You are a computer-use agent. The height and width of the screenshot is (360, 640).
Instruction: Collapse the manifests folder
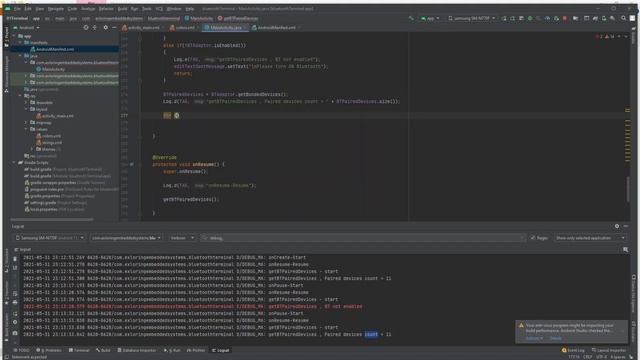20,42
